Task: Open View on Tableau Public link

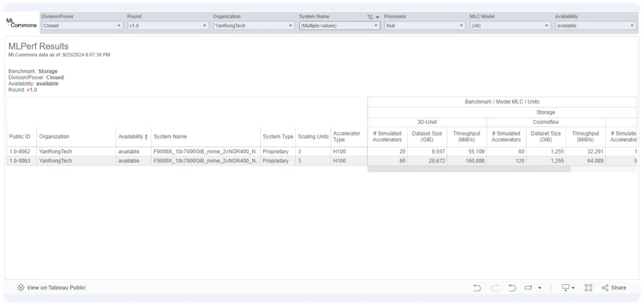Action: pos(56,288)
